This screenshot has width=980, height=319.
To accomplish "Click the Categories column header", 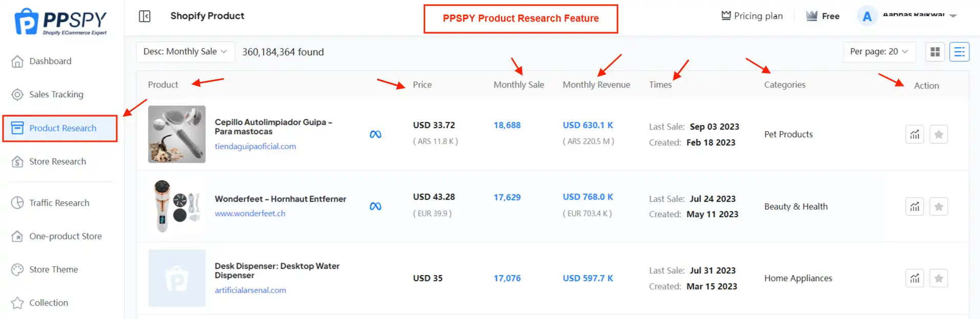I will coord(784,84).
